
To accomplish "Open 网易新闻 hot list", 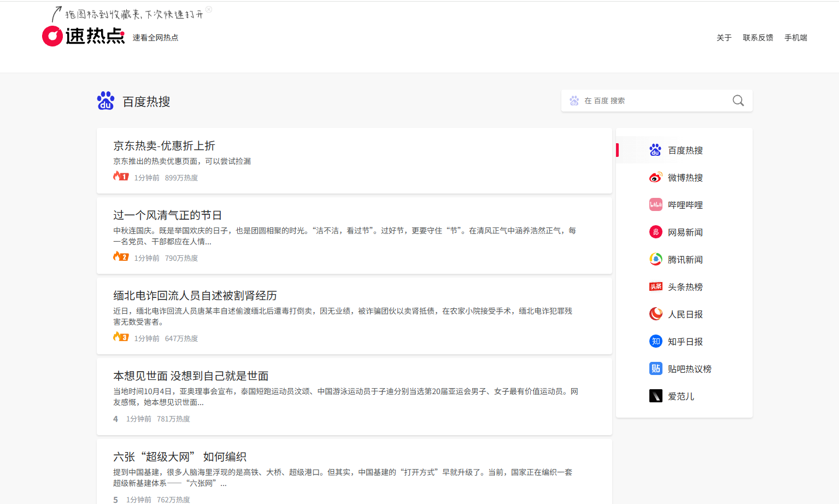I will click(x=684, y=232).
